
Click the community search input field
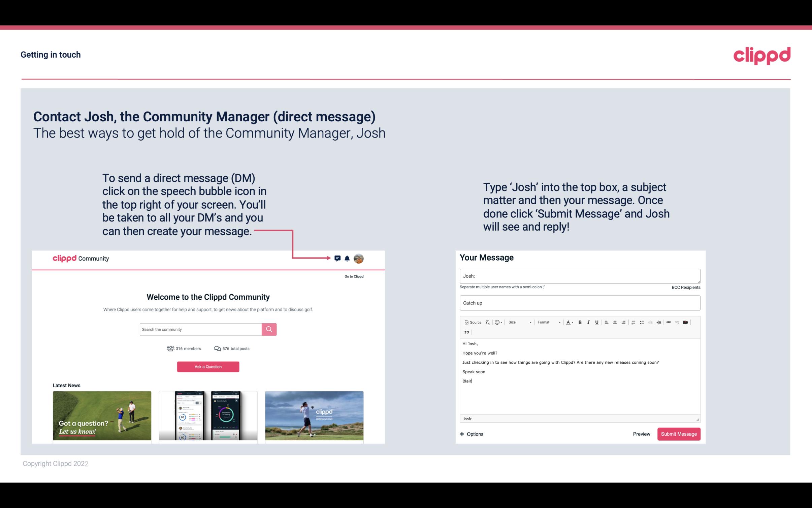[200, 329]
